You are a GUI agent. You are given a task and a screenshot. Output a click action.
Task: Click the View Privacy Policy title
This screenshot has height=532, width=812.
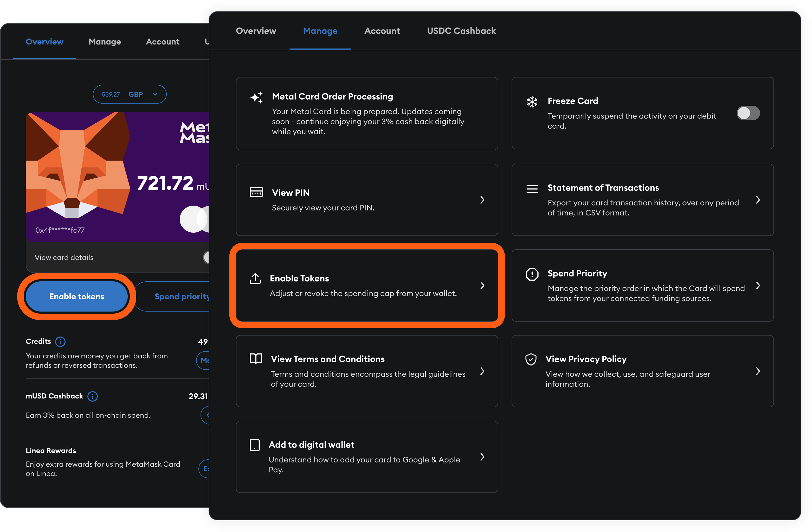[x=586, y=359]
